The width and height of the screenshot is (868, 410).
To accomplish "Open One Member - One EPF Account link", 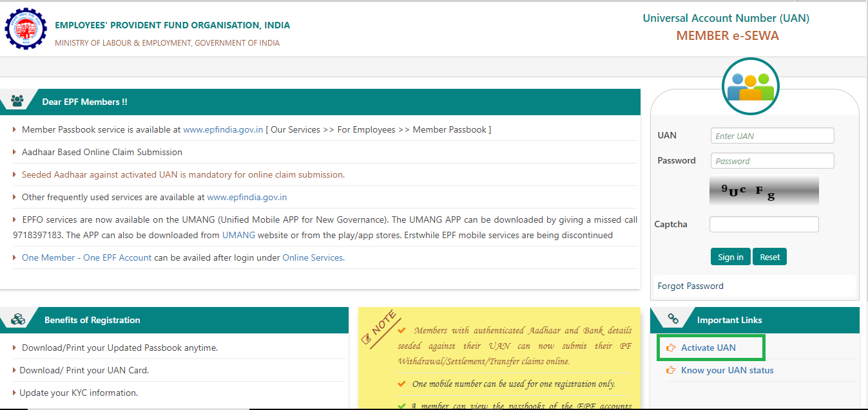I will click(87, 257).
